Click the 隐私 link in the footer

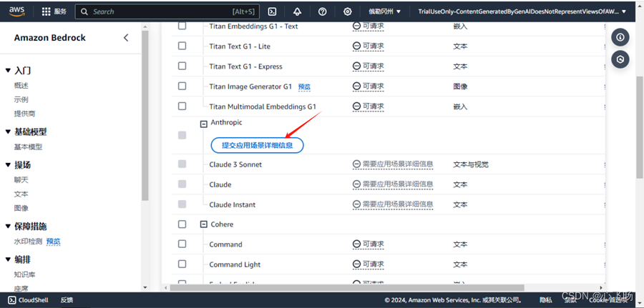click(x=546, y=300)
